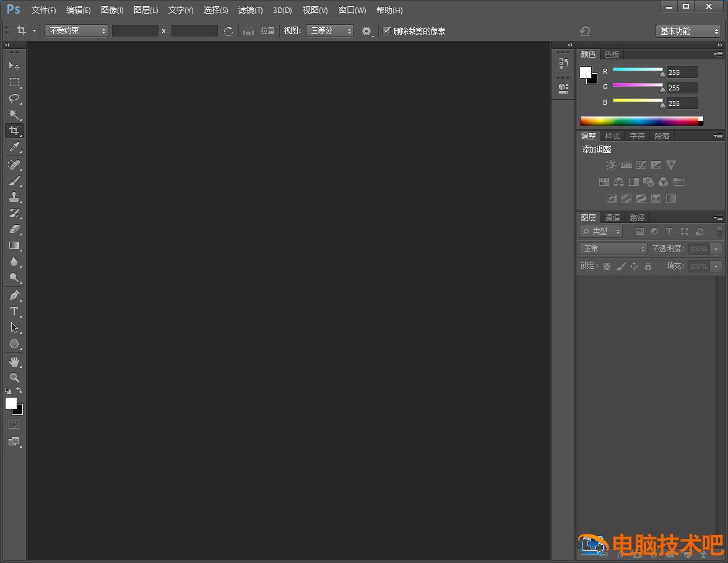Switch to 色板 tab

click(x=612, y=55)
